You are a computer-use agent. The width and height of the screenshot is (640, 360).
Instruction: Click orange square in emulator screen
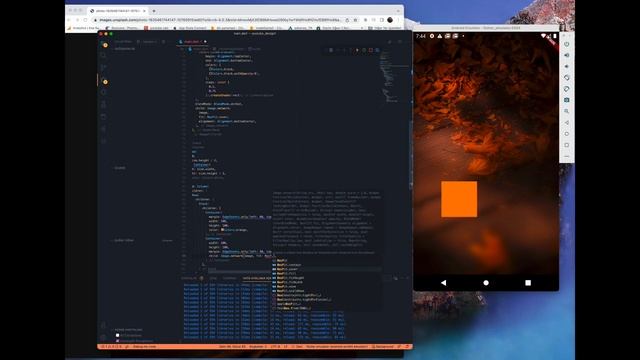coord(459,199)
